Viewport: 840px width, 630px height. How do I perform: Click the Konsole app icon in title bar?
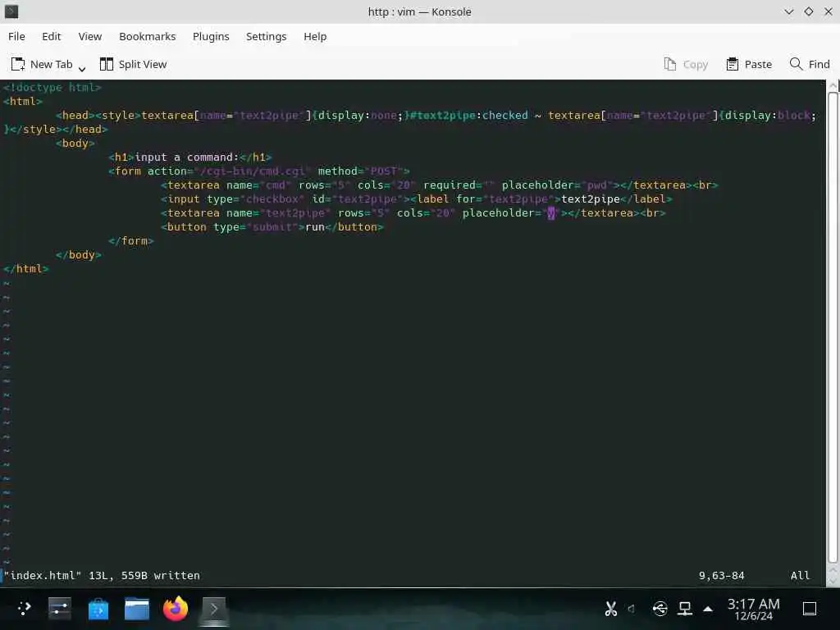(x=11, y=11)
